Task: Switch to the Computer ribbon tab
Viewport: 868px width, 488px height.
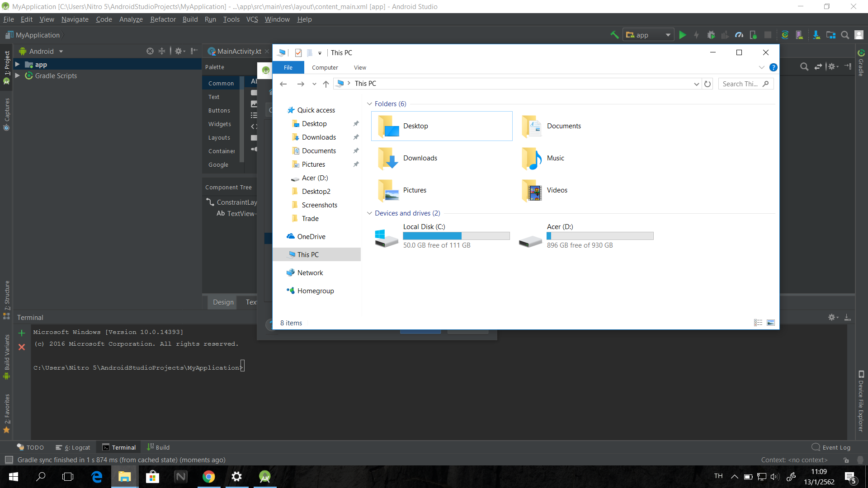Action: [x=325, y=67]
